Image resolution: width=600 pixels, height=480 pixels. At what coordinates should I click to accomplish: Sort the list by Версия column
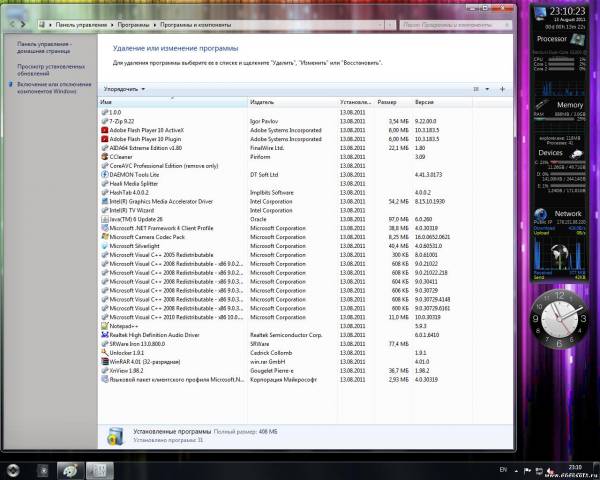click(442, 102)
